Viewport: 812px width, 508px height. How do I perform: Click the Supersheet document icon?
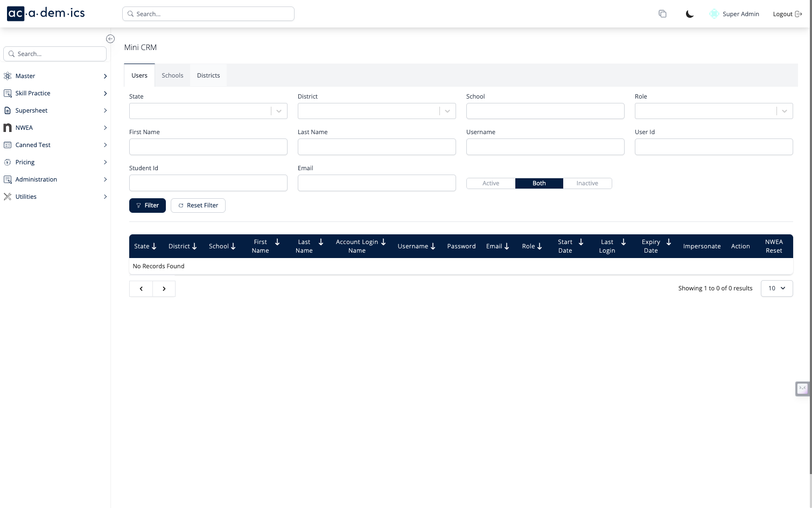pyautogui.click(x=8, y=110)
